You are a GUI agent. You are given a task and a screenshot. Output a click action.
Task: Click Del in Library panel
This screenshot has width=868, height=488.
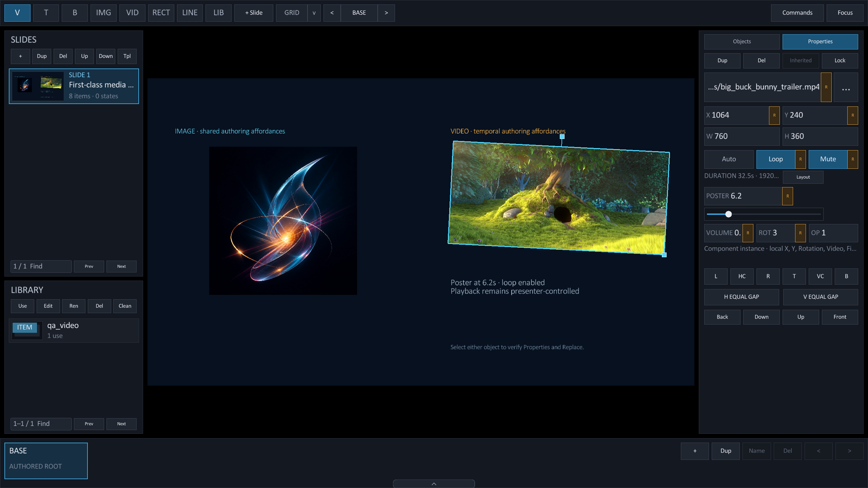point(99,306)
